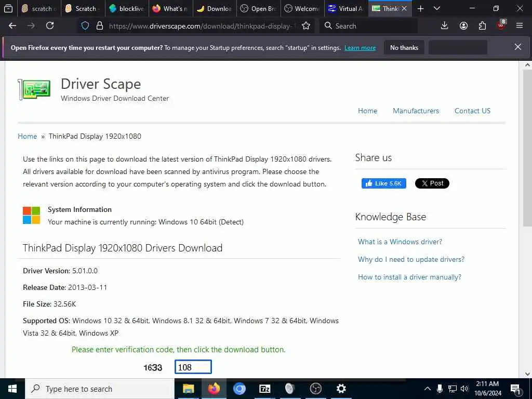Click the 'Release Date: 2013-03-11' text
This screenshot has height=399, width=532.
(65, 287)
